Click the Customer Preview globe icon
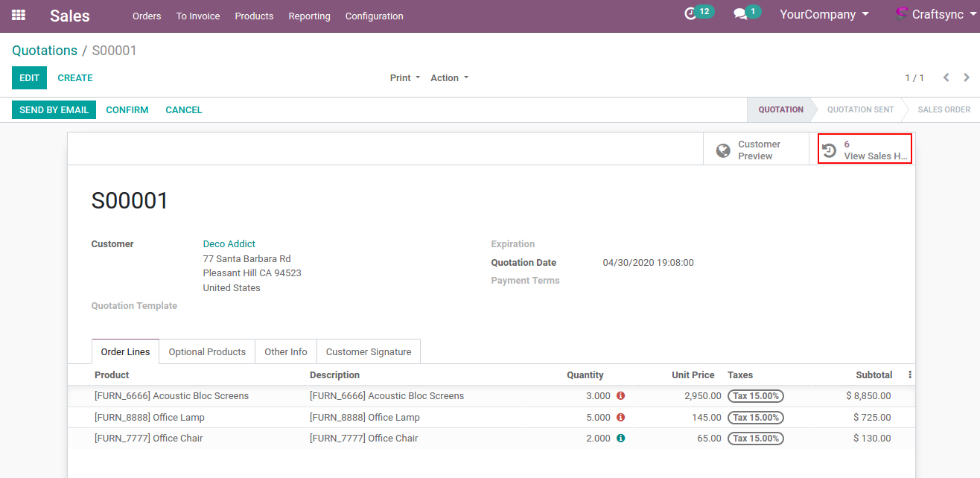Viewport: 980px width, 478px height. tap(723, 150)
